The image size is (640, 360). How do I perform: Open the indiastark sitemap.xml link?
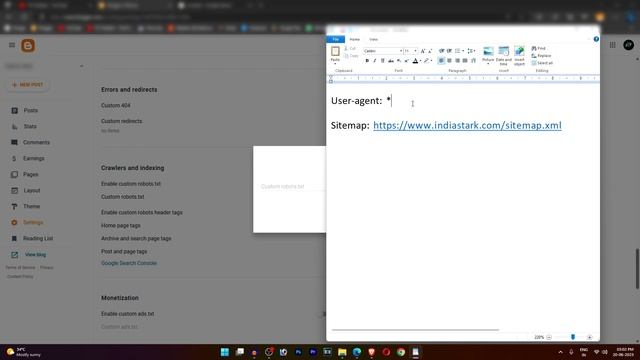pos(467,125)
